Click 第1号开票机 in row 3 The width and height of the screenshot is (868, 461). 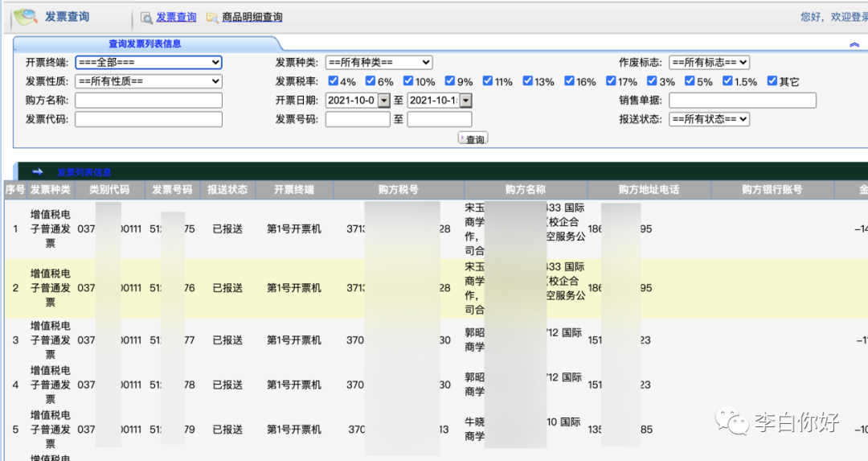coord(294,340)
